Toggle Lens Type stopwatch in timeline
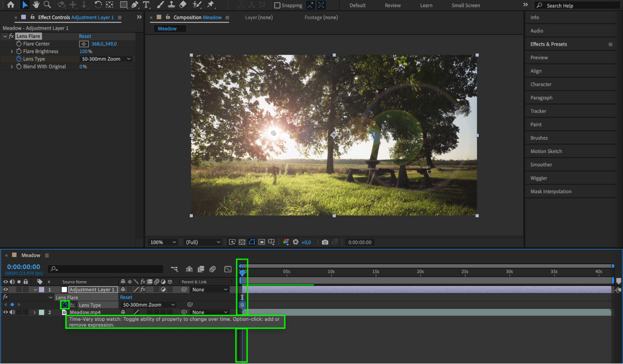Image resolution: width=623 pixels, height=364 pixels. (x=65, y=305)
